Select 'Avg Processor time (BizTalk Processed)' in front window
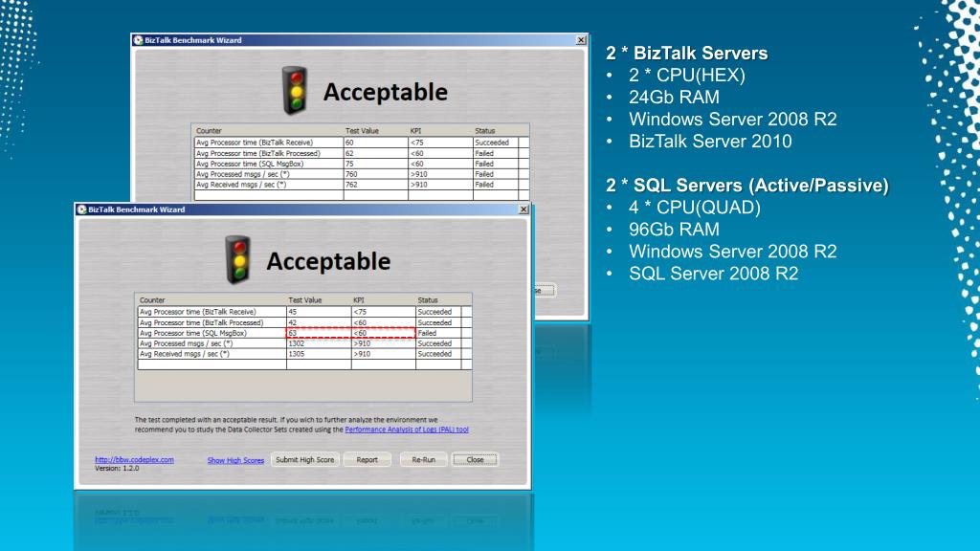The width and height of the screenshot is (980, 551). [x=201, y=323]
